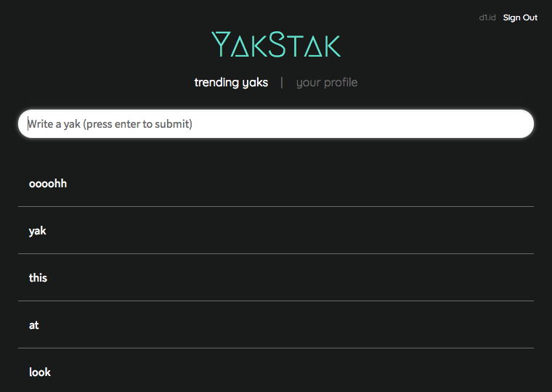Click the d1.ld username label

[487, 17]
